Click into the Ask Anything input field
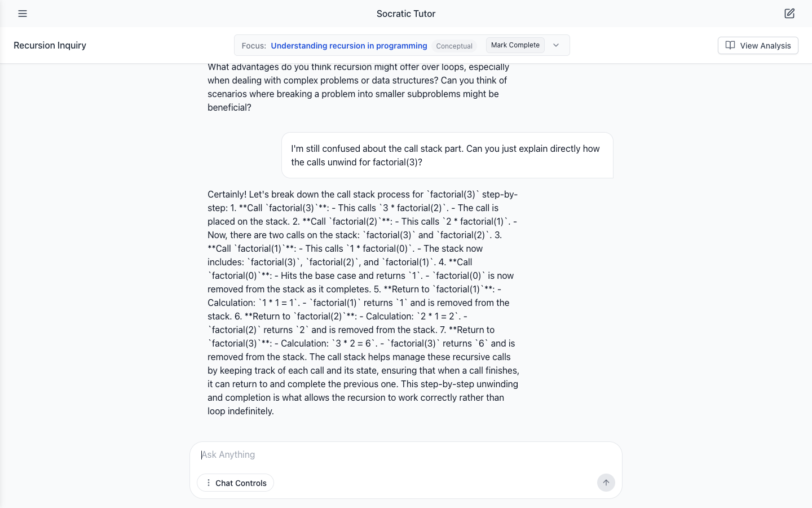812x508 pixels. click(406, 455)
